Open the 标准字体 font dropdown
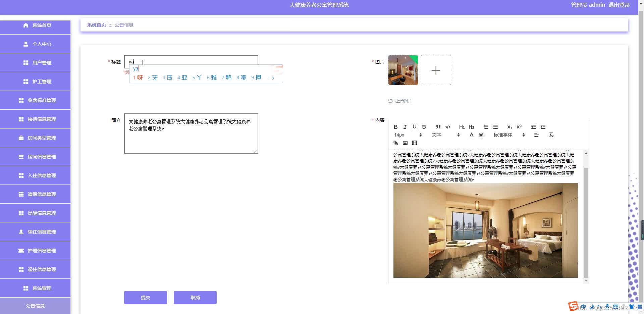The height and width of the screenshot is (314, 644). coord(509,135)
